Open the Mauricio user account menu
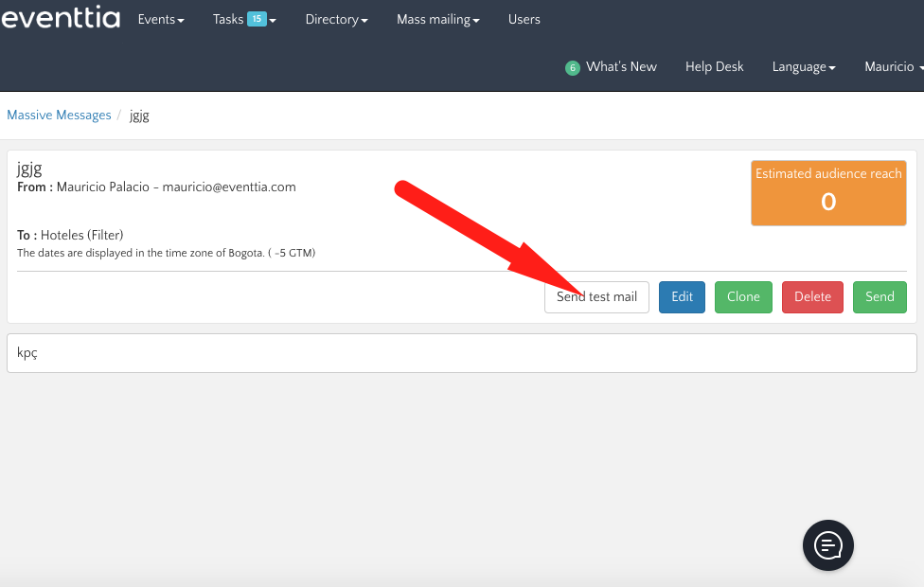This screenshot has height=587, width=924. pos(892,67)
